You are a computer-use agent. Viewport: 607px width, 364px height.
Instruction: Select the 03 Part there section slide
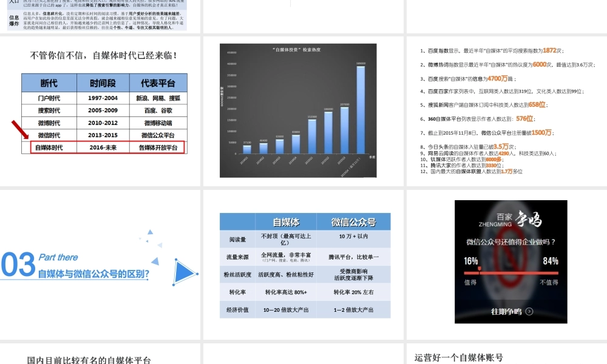[x=100, y=265]
